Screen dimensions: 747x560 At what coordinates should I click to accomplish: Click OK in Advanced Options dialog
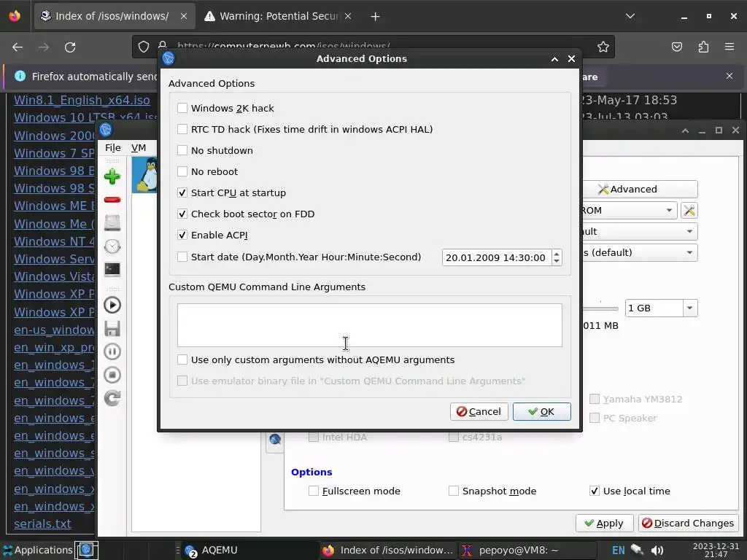[x=542, y=412]
